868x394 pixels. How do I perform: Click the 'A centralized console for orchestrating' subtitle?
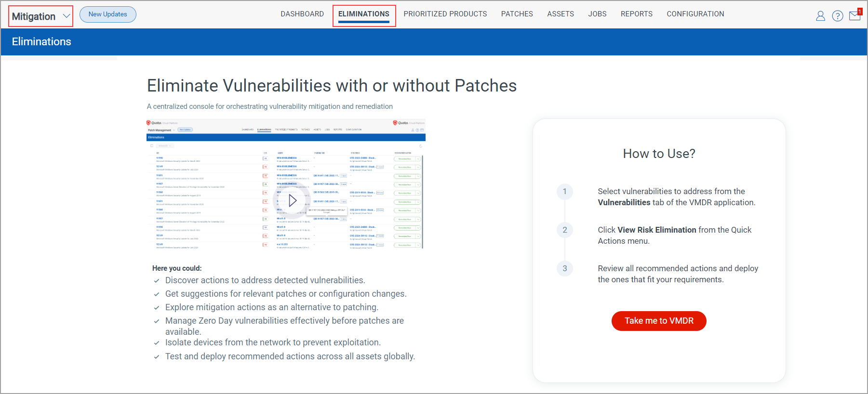(x=270, y=106)
